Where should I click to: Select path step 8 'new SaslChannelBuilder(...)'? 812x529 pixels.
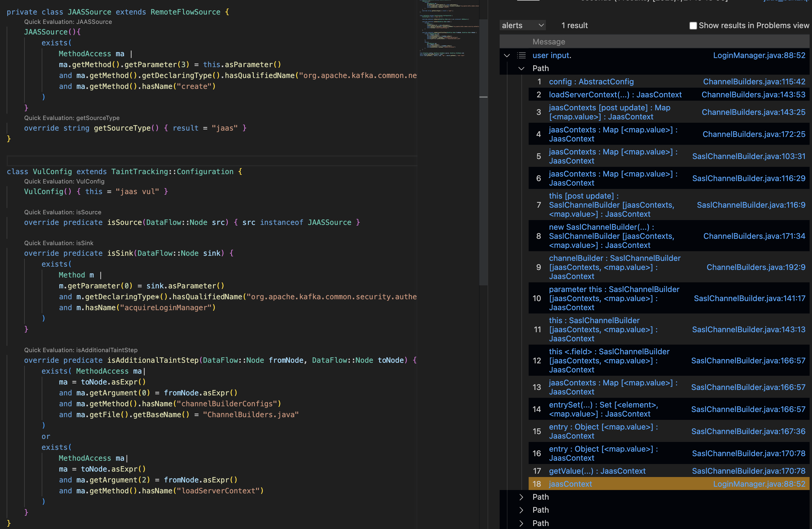(612, 236)
